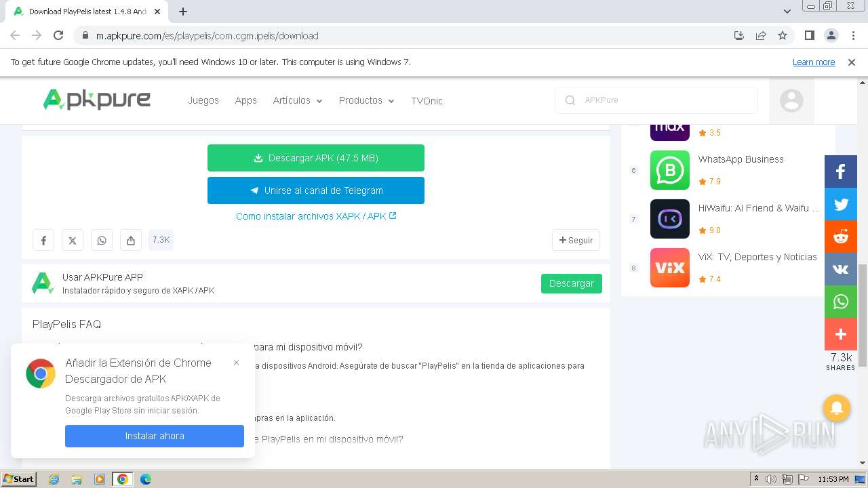Open a new browser tab
The height and width of the screenshot is (488, 868).
click(183, 12)
